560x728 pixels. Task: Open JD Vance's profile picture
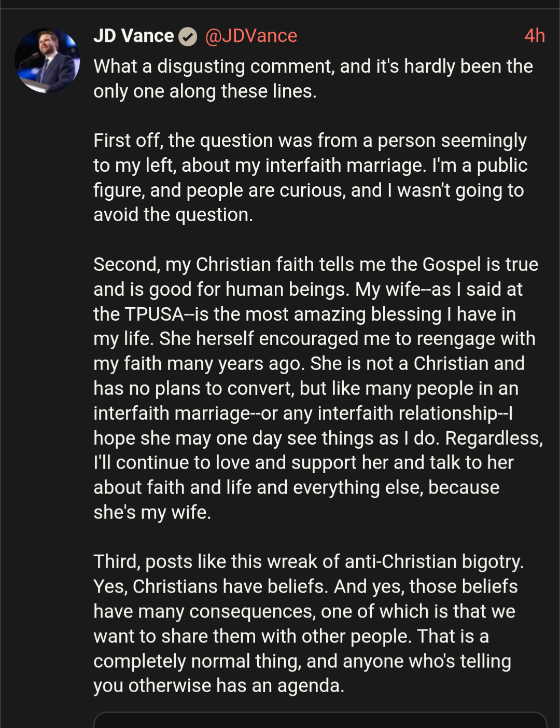pos(47,60)
